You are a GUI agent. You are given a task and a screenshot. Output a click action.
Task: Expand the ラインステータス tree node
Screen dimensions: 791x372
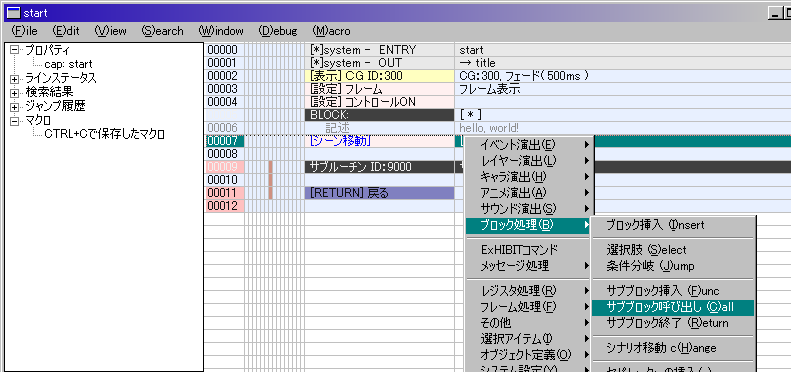tap(14, 79)
